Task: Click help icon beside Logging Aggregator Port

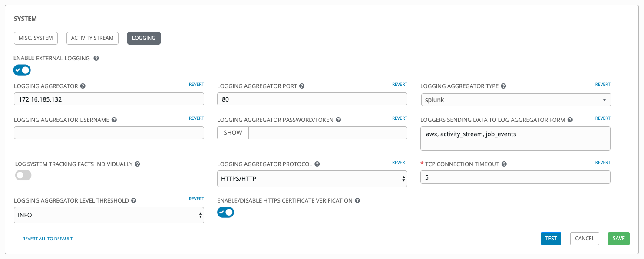Action: click(x=302, y=86)
